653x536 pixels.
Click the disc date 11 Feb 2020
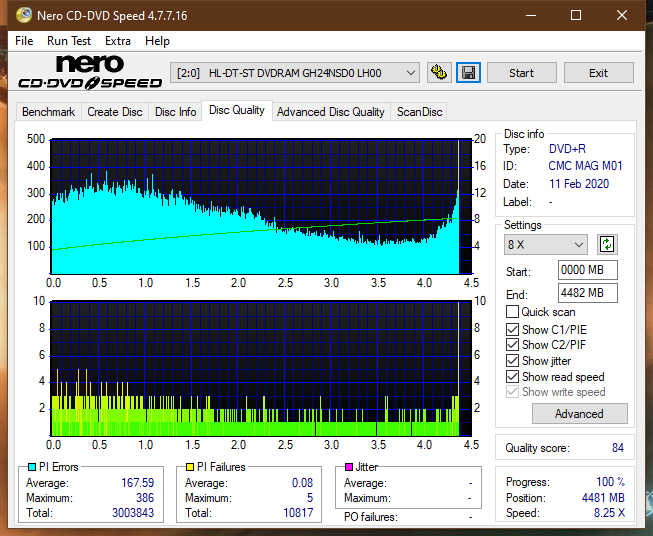pyautogui.click(x=579, y=184)
